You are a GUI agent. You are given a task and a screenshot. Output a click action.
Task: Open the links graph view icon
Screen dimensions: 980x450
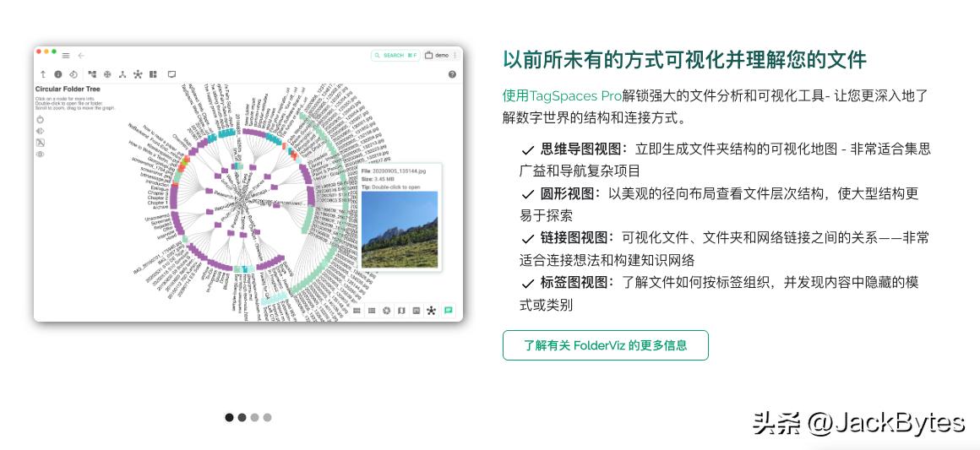coord(122,74)
